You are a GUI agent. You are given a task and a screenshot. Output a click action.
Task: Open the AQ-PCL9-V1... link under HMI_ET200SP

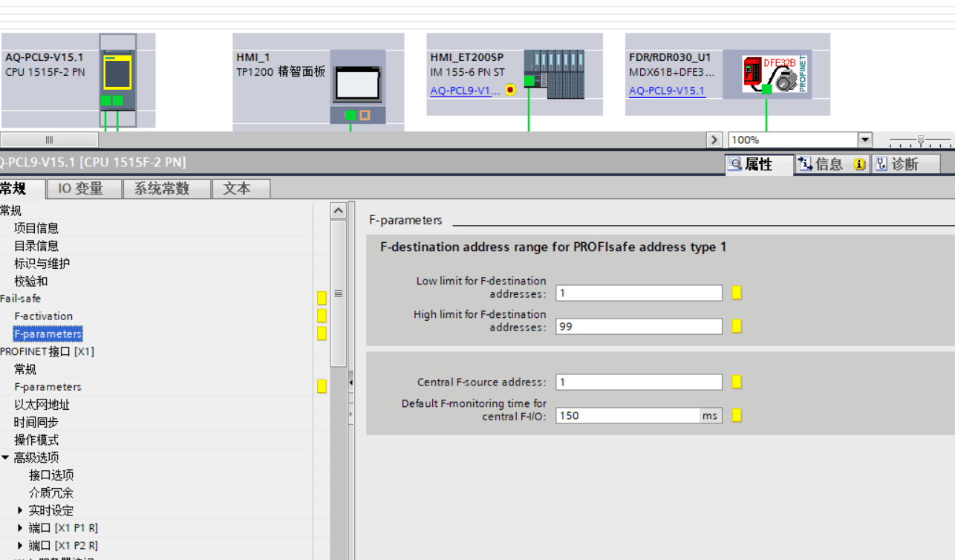pos(465,91)
